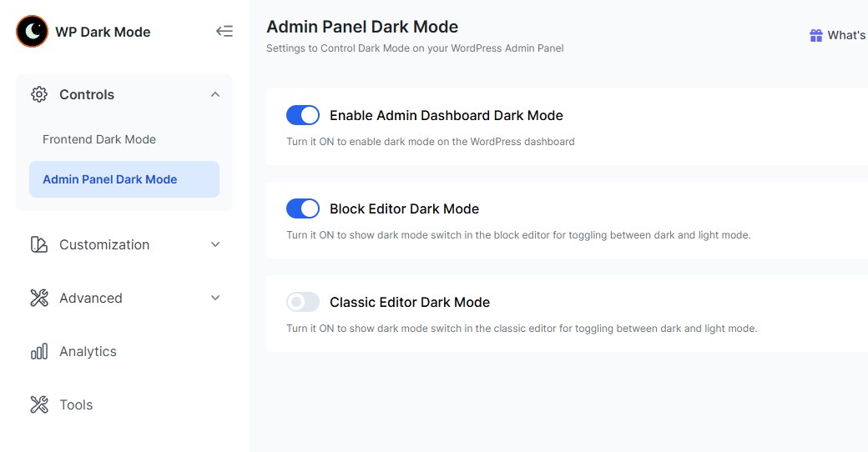Enable Classic Editor Dark Mode toggle
Screen dimensions: 868x452
click(303, 302)
